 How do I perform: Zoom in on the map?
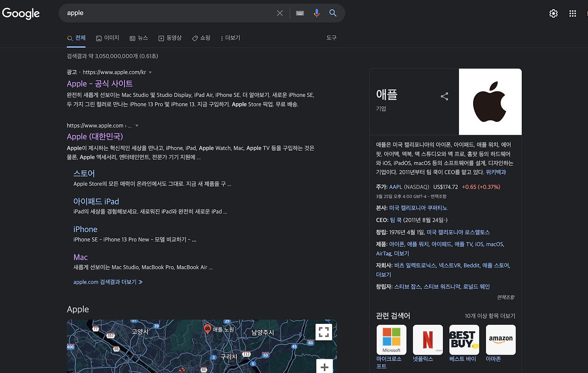tap(324, 367)
